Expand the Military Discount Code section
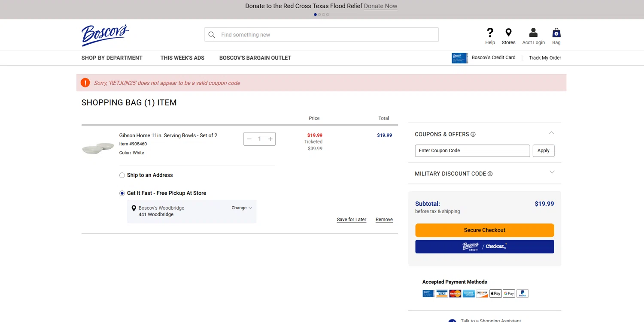Viewport: 644px width, 322px height. point(552,172)
